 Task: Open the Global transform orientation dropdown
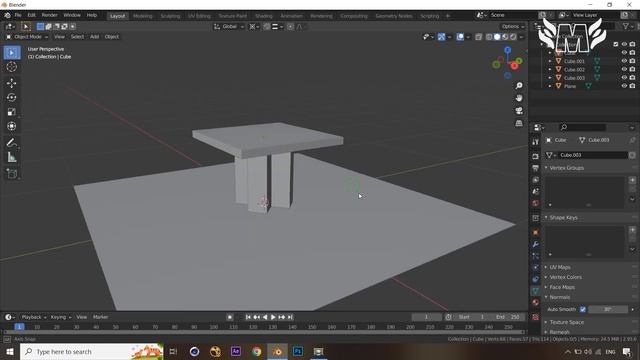coord(229,27)
